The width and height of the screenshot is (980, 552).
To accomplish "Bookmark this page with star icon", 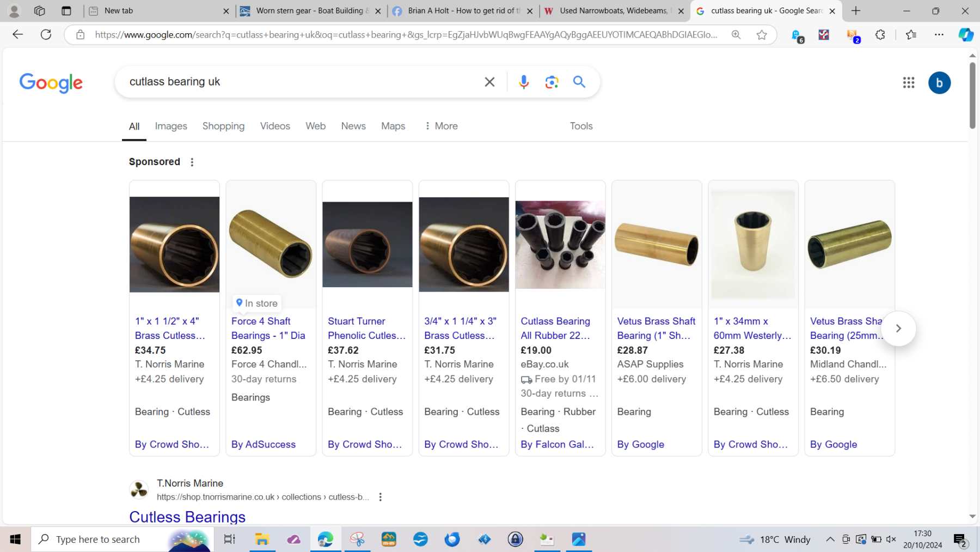I will [x=761, y=35].
